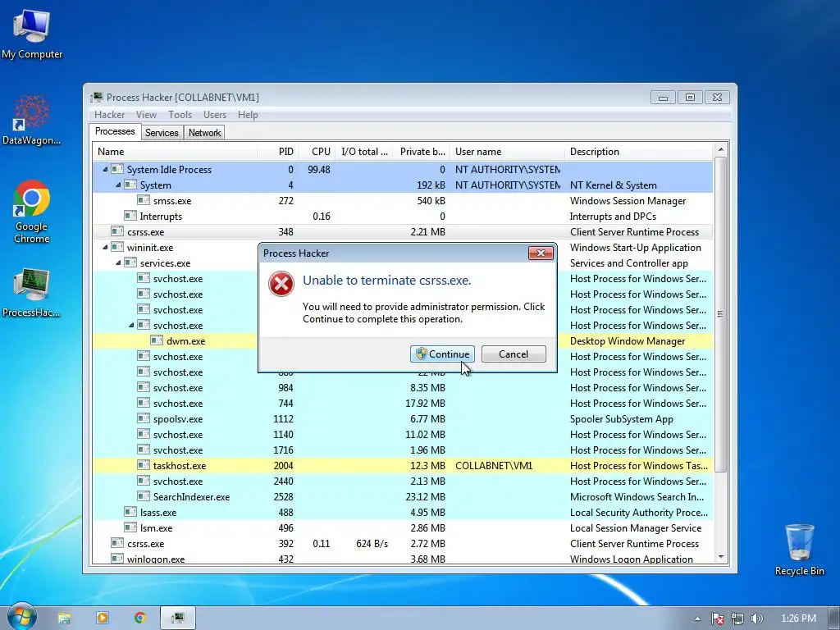Open the Tools menu
This screenshot has width=840, height=630.
180,115
